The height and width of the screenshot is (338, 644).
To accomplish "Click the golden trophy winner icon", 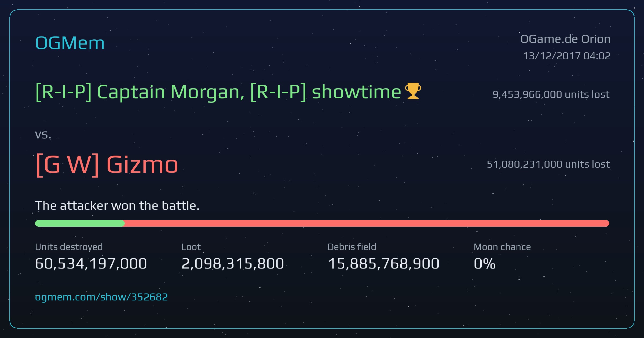I will pos(413,91).
